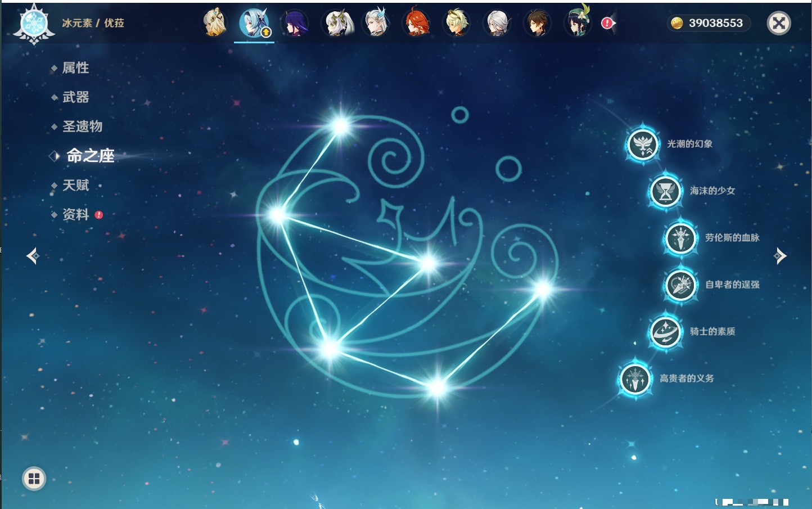This screenshot has width=812, height=509.
Task: Choose the dark purple-haired character portrait
Action: (x=294, y=24)
